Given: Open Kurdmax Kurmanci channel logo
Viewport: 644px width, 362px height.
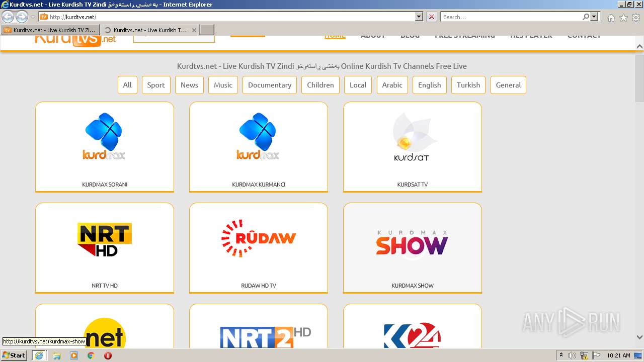Looking at the screenshot, I should click(x=259, y=136).
